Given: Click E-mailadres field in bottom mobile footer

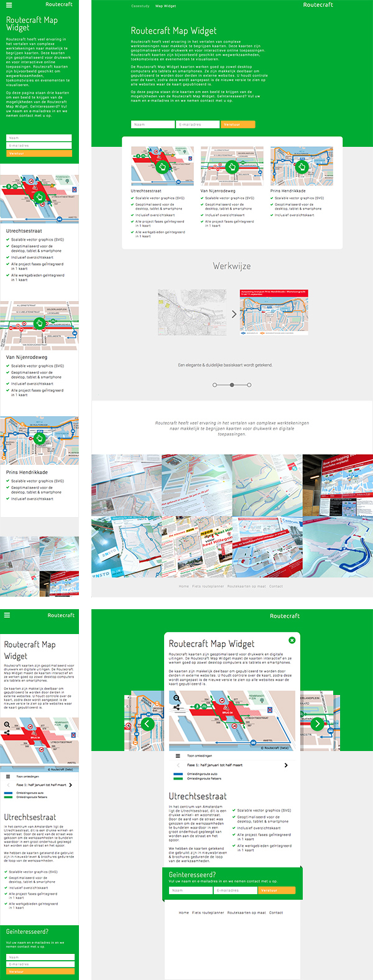Looking at the screenshot, I should (40, 964).
